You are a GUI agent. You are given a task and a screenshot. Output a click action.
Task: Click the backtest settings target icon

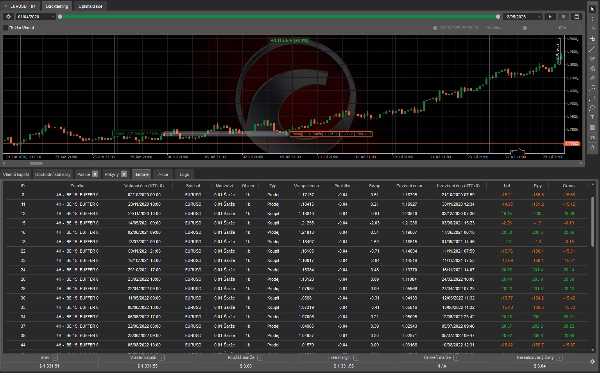(x=8, y=16)
